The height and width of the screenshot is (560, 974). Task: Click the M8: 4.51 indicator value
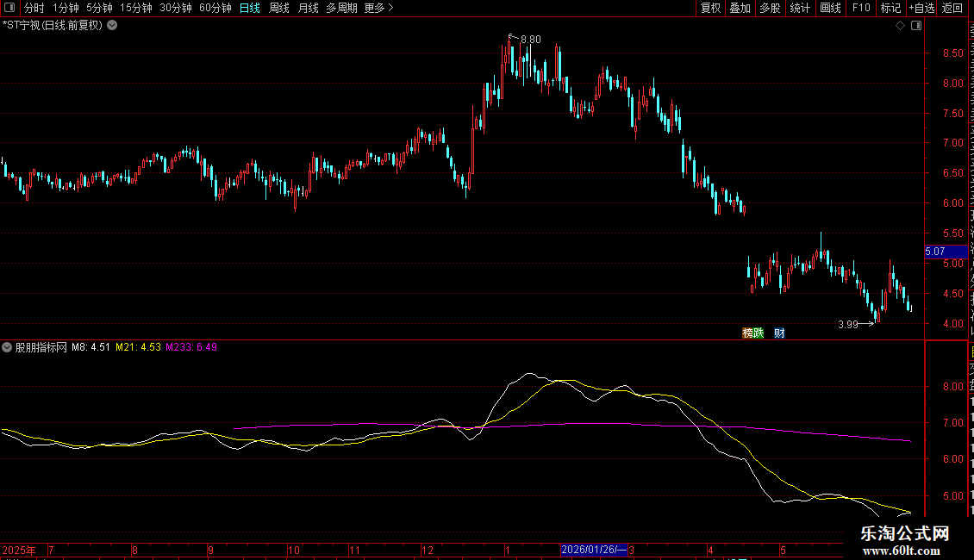[x=91, y=348]
